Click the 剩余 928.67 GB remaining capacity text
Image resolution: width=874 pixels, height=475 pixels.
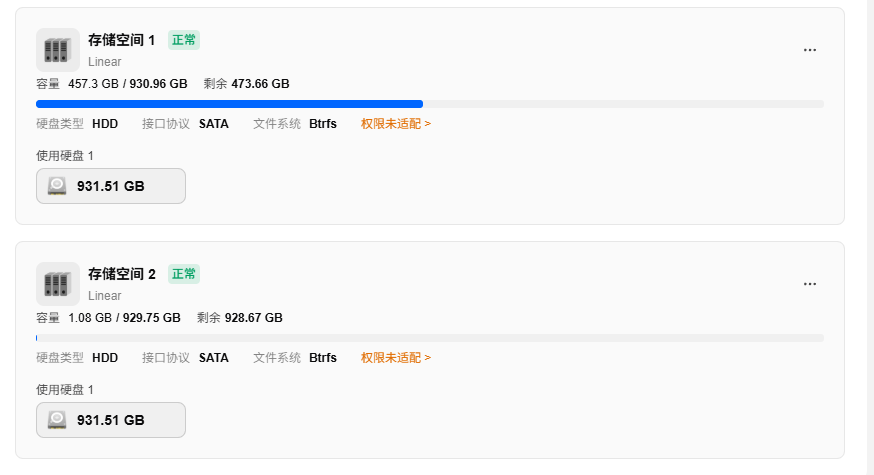click(x=240, y=318)
